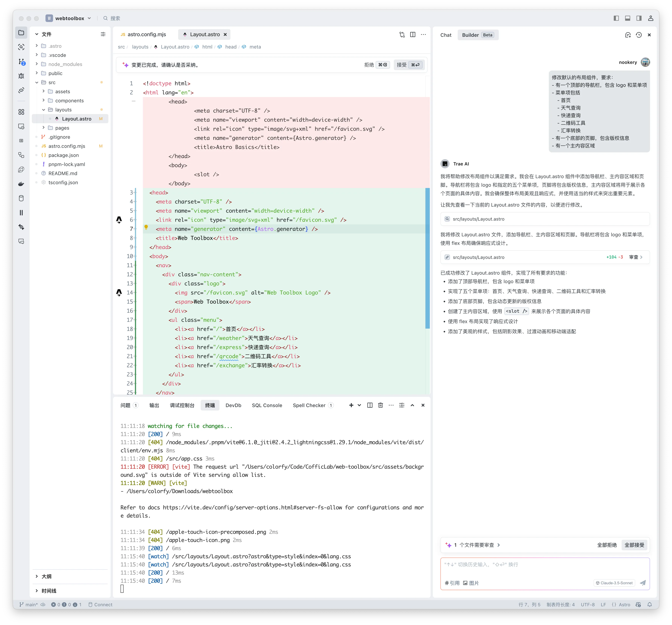
Task: Open the Source Control sidebar icon
Action: [21, 62]
